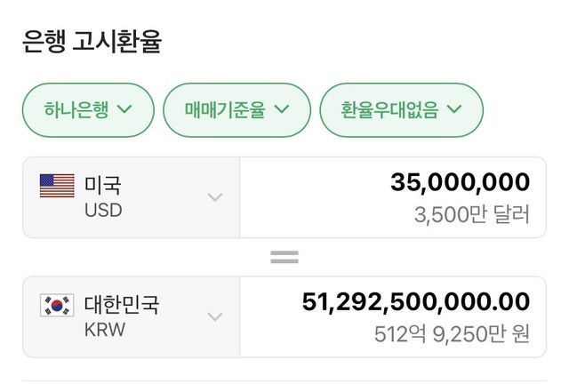Open the 환율우대없음 preferential rate dropdown
Viewport: 569px width, 392px height.
coord(401,110)
